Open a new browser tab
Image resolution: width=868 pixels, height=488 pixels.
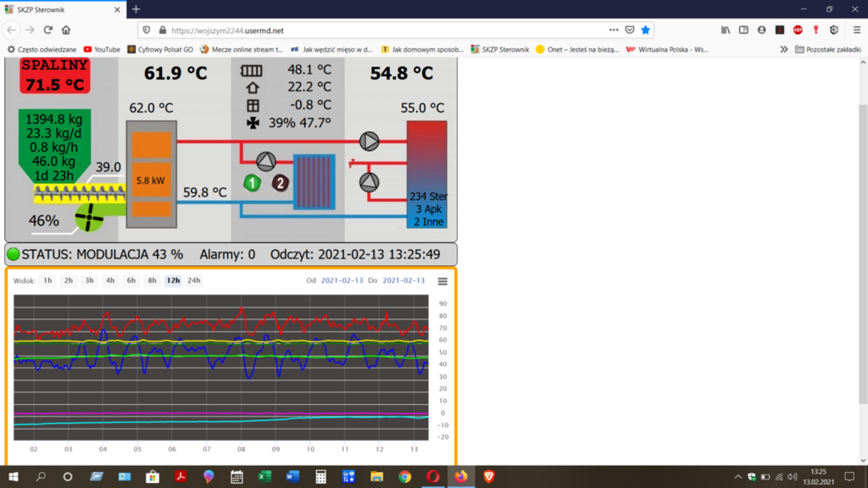(x=136, y=9)
